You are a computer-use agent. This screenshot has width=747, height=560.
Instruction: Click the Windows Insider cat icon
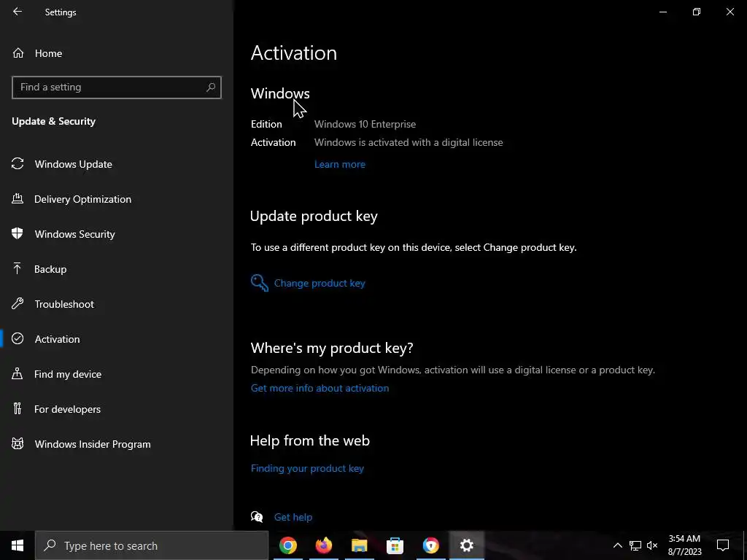(x=18, y=444)
